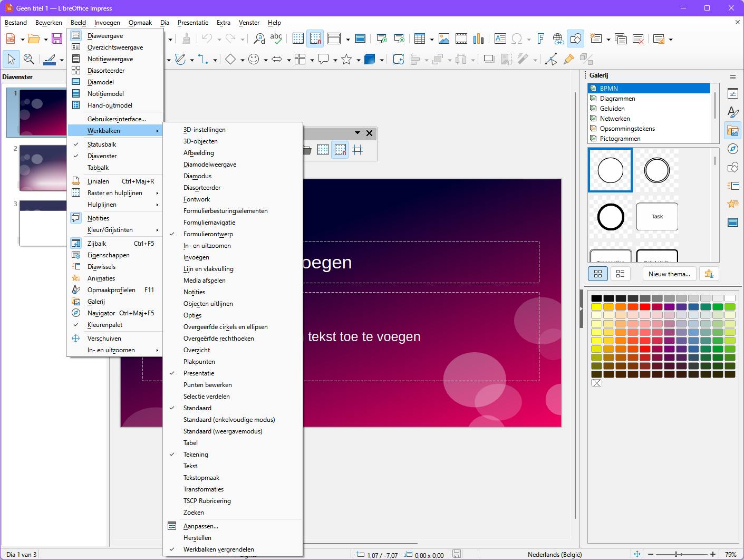Expand the Kleur/Grijstinten submenu
The height and width of the screenshot is (560, 744).
[x=110, y=230]
